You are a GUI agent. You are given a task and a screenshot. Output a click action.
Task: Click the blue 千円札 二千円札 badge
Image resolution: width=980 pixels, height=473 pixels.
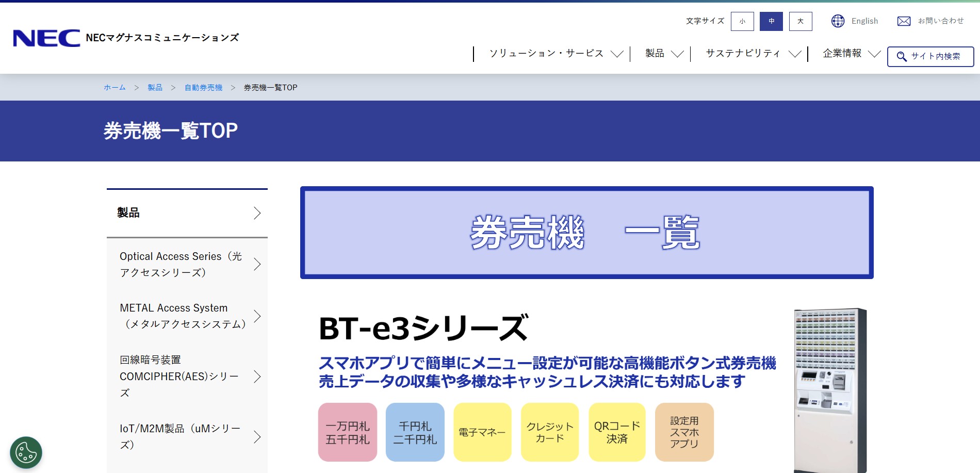click(415, 432)
